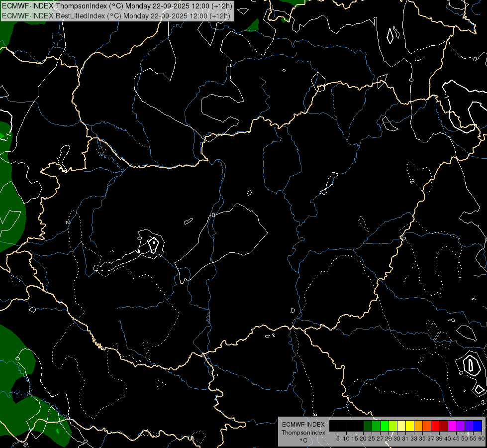Select the orange 33–35 legend swatch
The height and width of the screenshot is (448, 487).
pos(418,426)
